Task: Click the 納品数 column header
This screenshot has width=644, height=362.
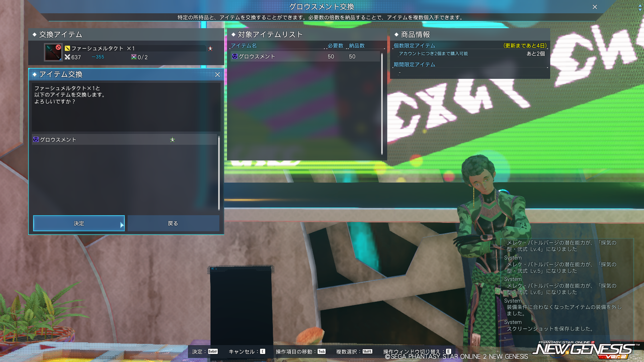Action: (357, 46)
